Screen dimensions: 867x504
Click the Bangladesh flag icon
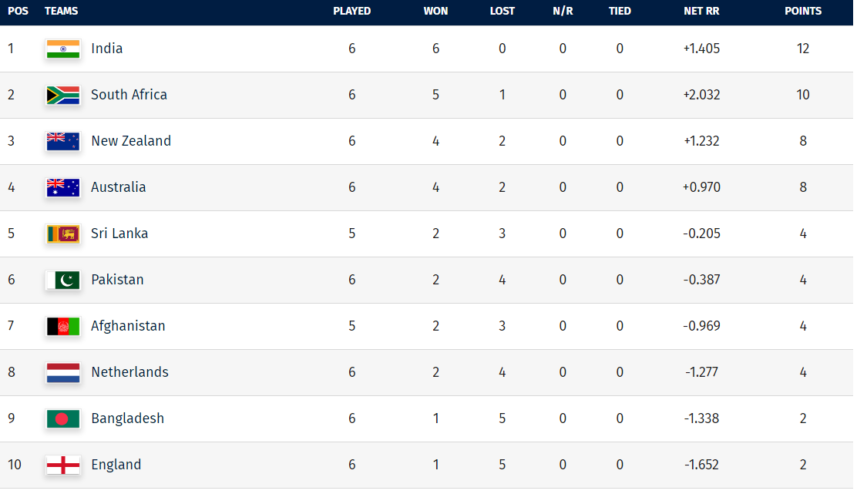click(62, 418)
